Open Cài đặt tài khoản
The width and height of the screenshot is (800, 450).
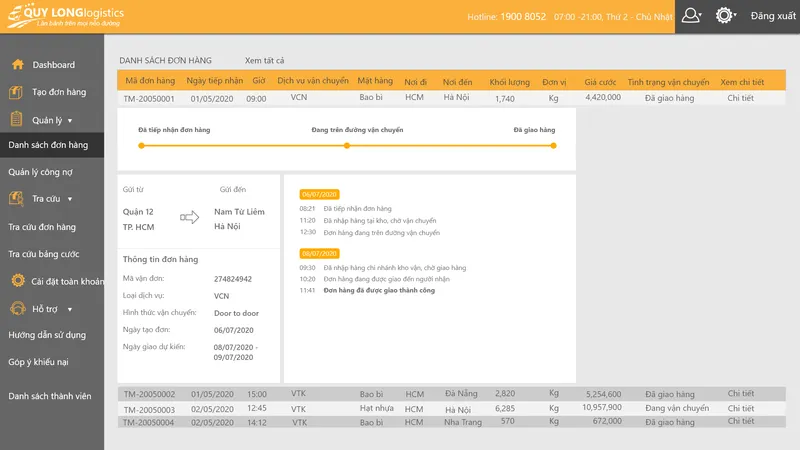[67, 281]
